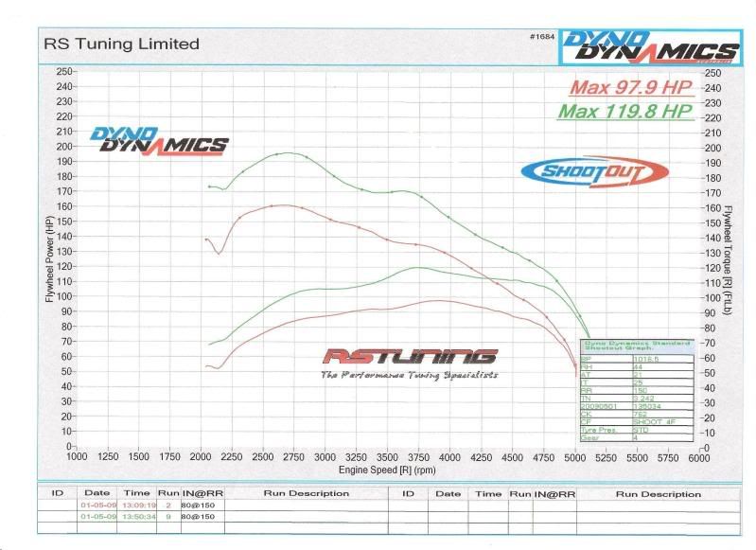The height and width of the screenshot is (550, 756).
Task: Click the 3750 rpm axis tick label
Action: tap(418, 457)
